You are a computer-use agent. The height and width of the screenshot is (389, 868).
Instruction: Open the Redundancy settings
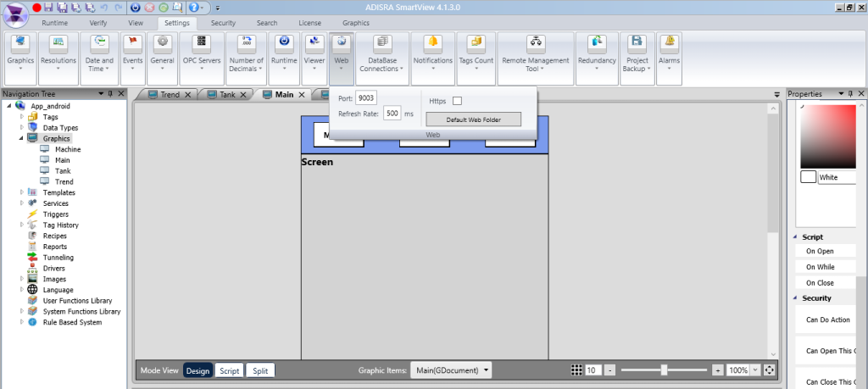[597, 58]
